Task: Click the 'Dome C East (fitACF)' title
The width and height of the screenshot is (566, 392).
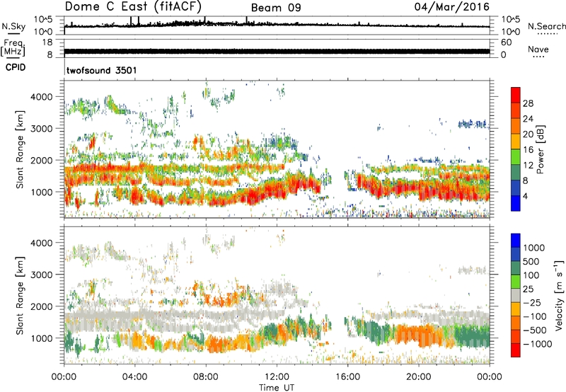Action: tap(133, 7)
